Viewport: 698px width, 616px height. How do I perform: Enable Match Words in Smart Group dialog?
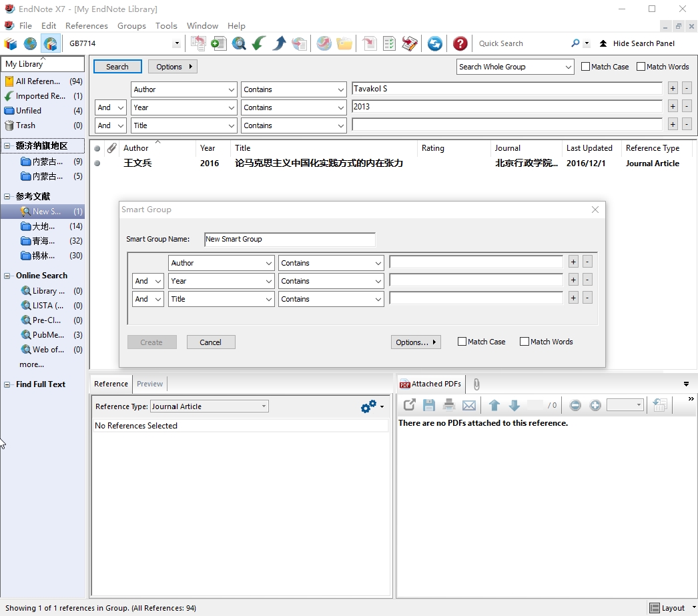(525, 342)
